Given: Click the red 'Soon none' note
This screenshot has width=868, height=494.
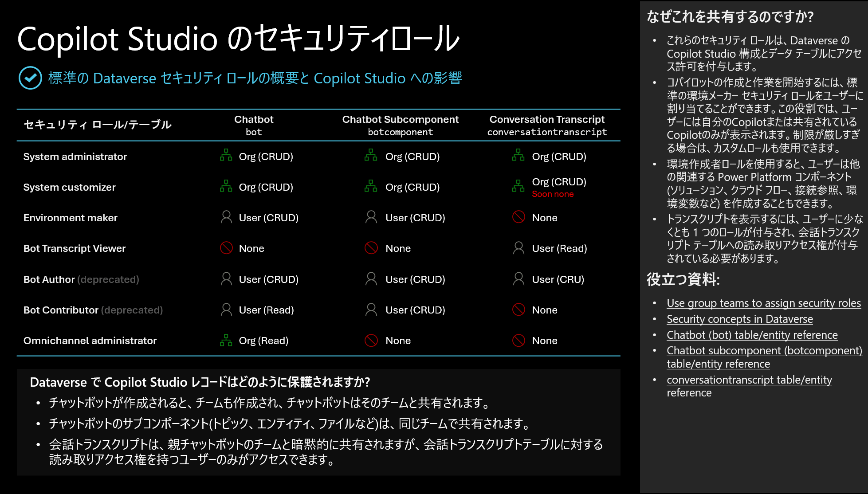Looking at the screenshot, I should click(x=553, y=194).
